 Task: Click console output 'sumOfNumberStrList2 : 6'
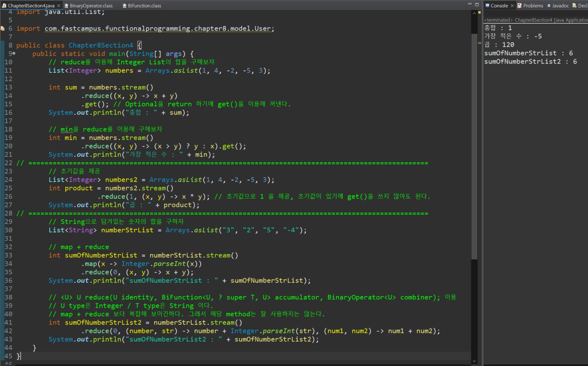pyautogui.click(x=530, y=61)
